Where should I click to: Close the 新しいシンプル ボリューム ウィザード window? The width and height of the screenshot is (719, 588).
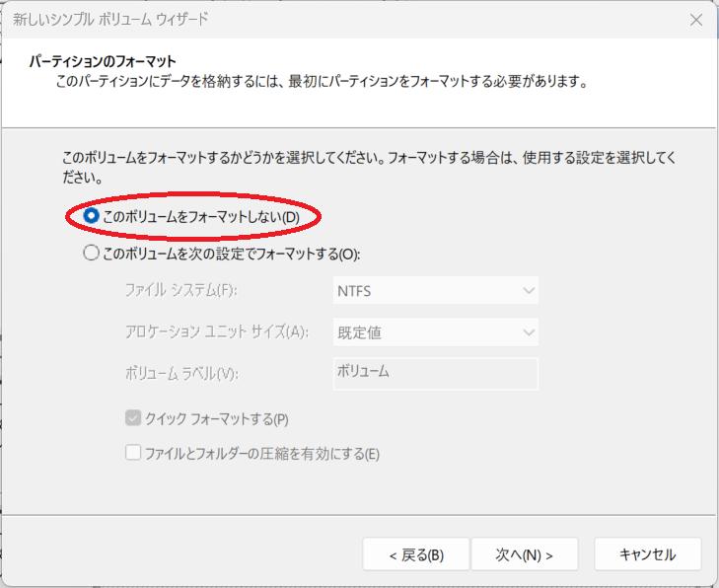click(x=696, y=20)
